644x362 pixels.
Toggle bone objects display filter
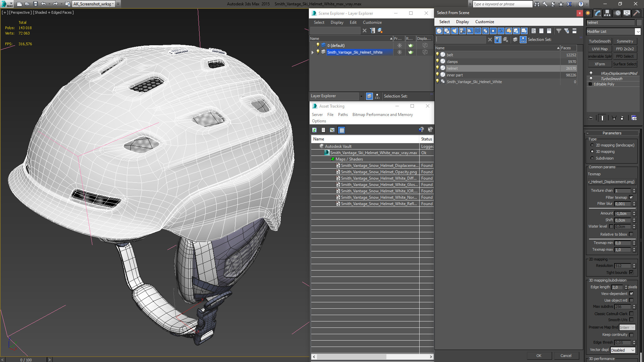[501, 31]
